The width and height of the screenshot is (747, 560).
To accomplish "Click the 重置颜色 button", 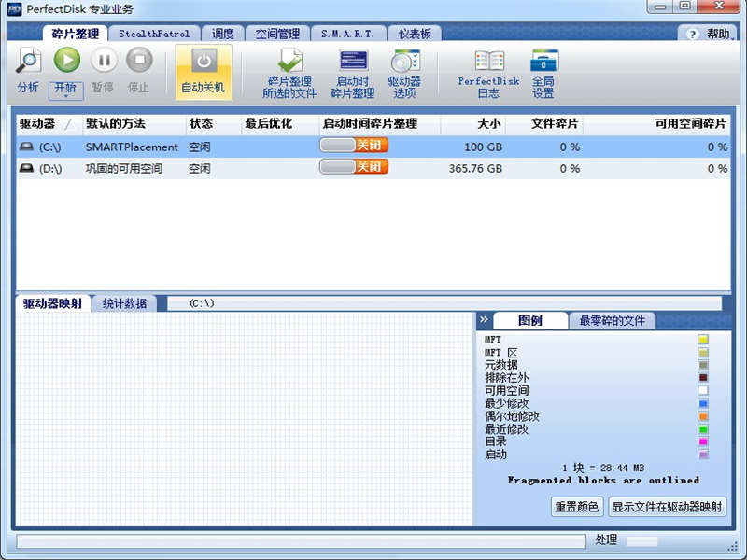I will 577,507.
